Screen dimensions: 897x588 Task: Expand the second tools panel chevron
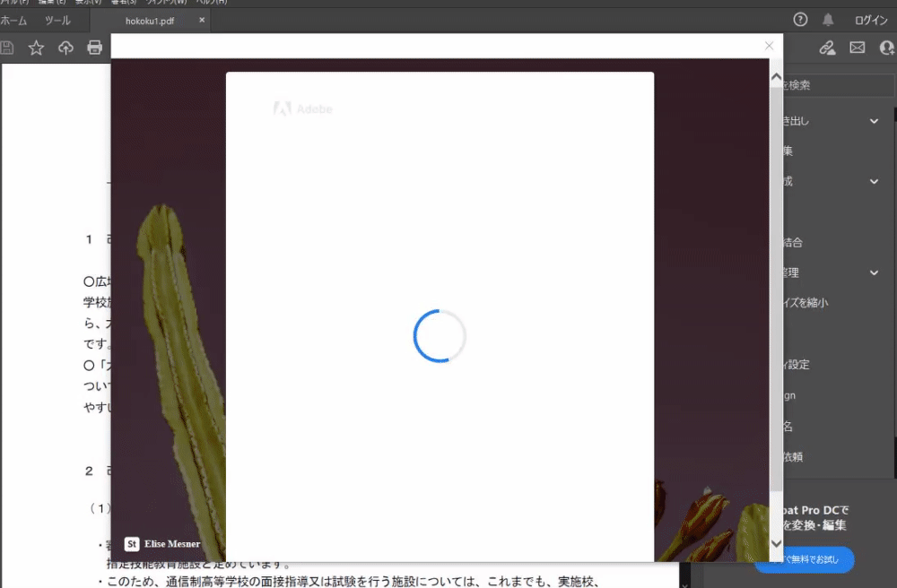point(874,182)
